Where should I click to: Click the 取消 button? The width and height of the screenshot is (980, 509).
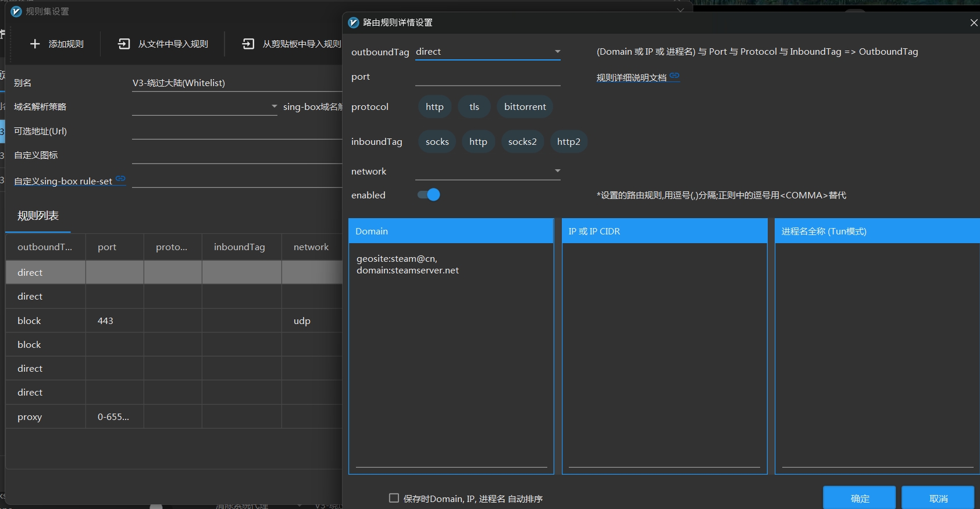[938, 499]
